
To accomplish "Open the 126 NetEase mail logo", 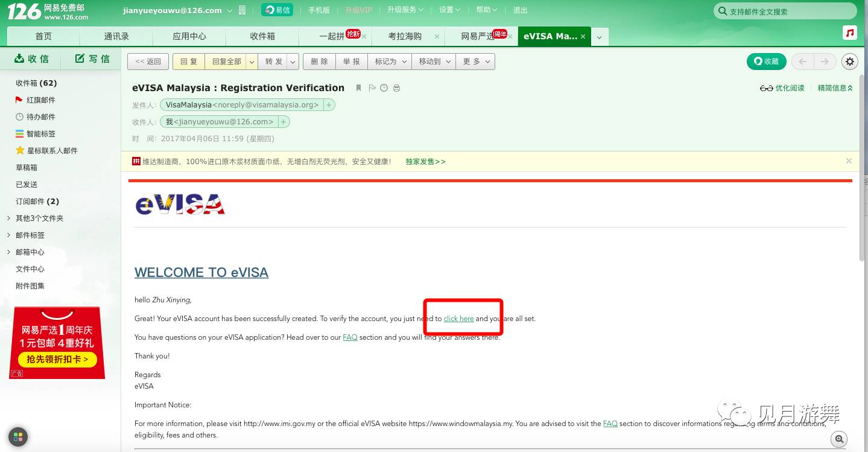I will click(x=48, y=11).
